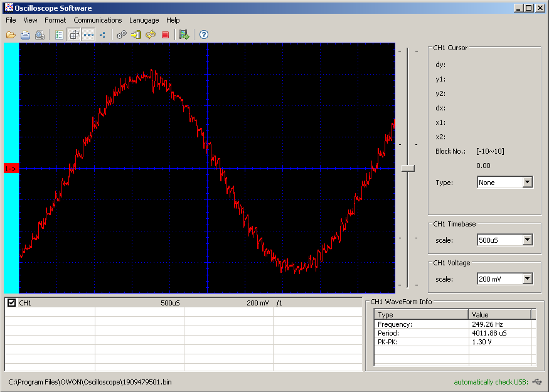The width and height of the screenshot is (549, 392).
Task: Click the film strip export icon
Action: [184, 35]
